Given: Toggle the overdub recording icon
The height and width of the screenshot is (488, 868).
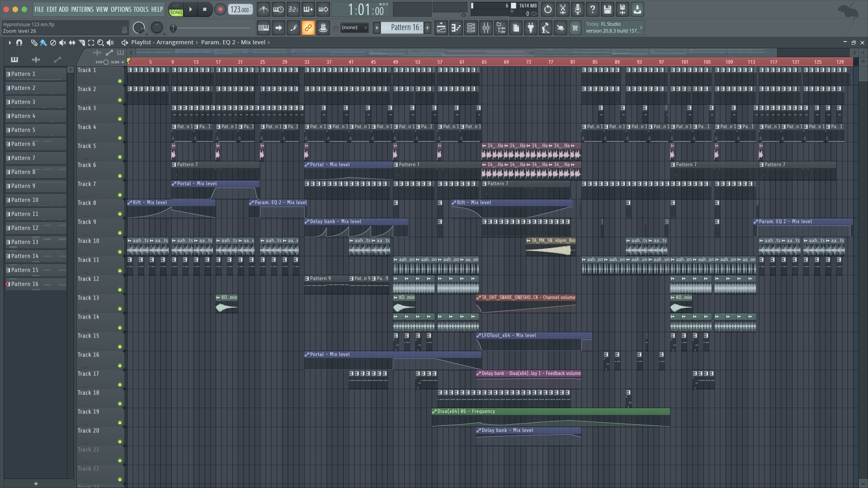Looking at the screenshot, I should pos(308,9).
